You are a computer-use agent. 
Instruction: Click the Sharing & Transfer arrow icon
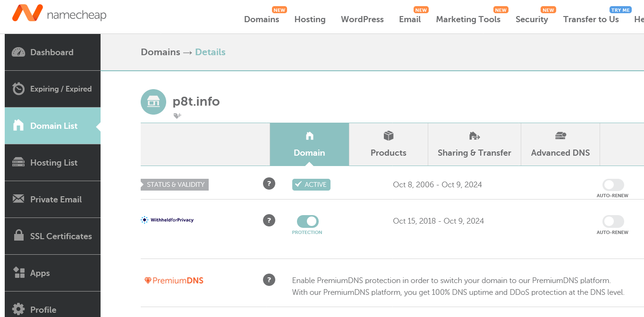click(475, 136)
